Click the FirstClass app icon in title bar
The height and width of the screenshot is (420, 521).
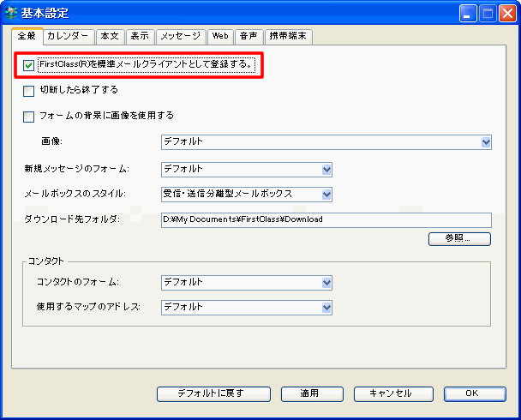tap(11, 14)
